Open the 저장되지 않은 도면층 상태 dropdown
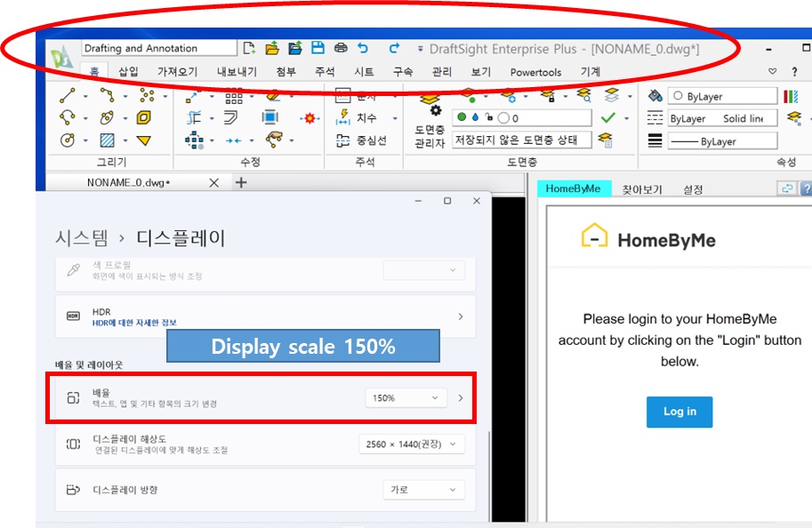This screenshot has height=528, width=812. (x=521, y=140)
